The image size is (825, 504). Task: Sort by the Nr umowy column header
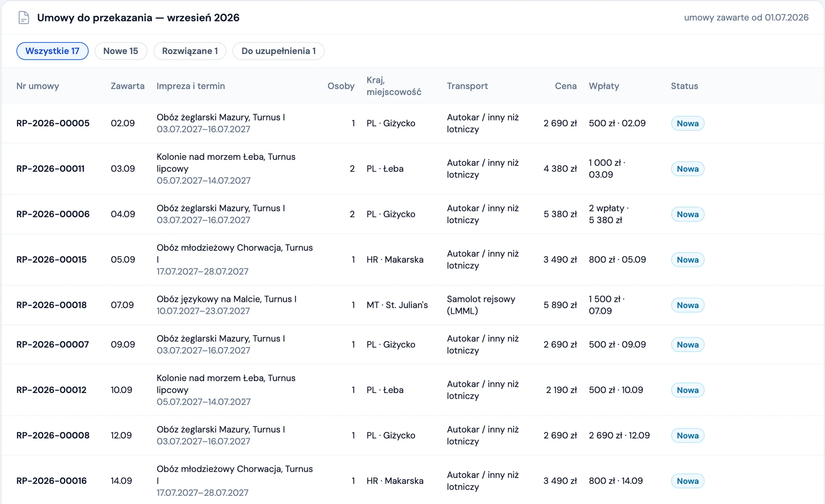[x=38, y=86]
